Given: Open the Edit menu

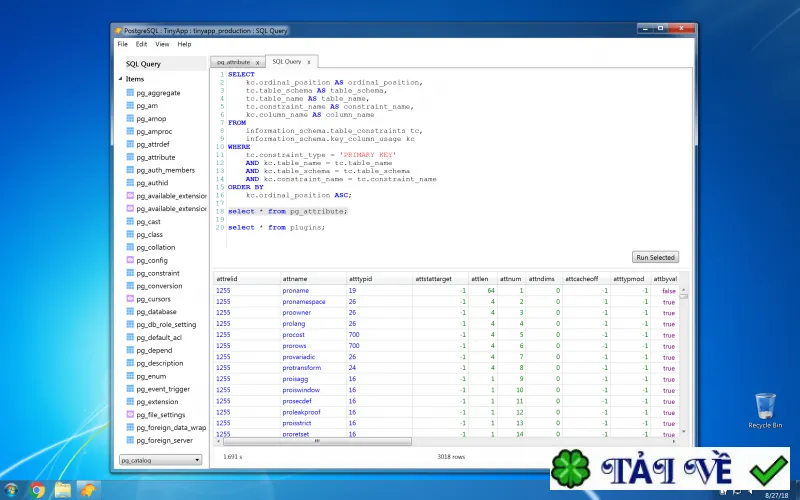Looking at the screenshot, I should 141,44.
